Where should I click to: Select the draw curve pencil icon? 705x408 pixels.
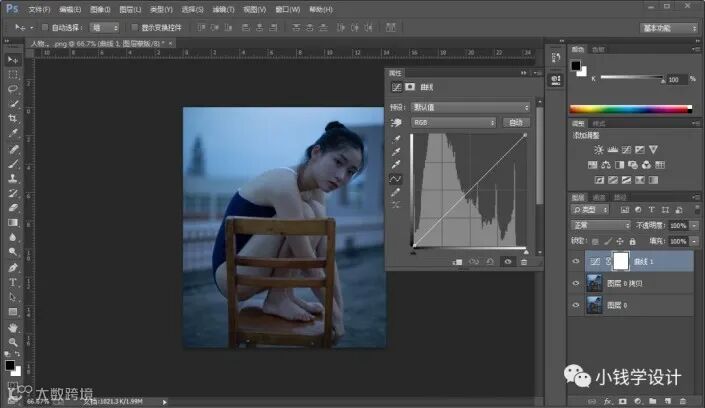[x=396, y=193]
